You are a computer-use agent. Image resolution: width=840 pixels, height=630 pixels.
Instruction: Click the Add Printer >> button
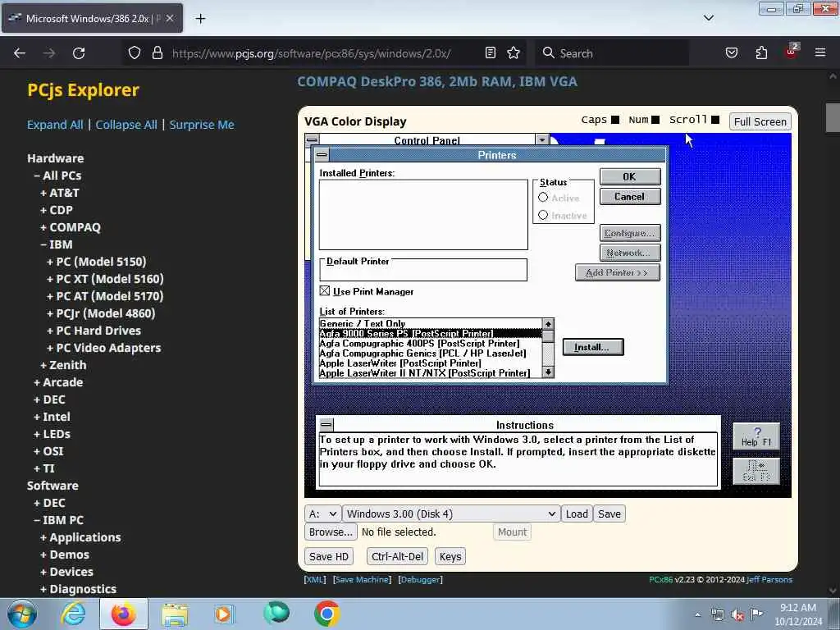point(617,272)
